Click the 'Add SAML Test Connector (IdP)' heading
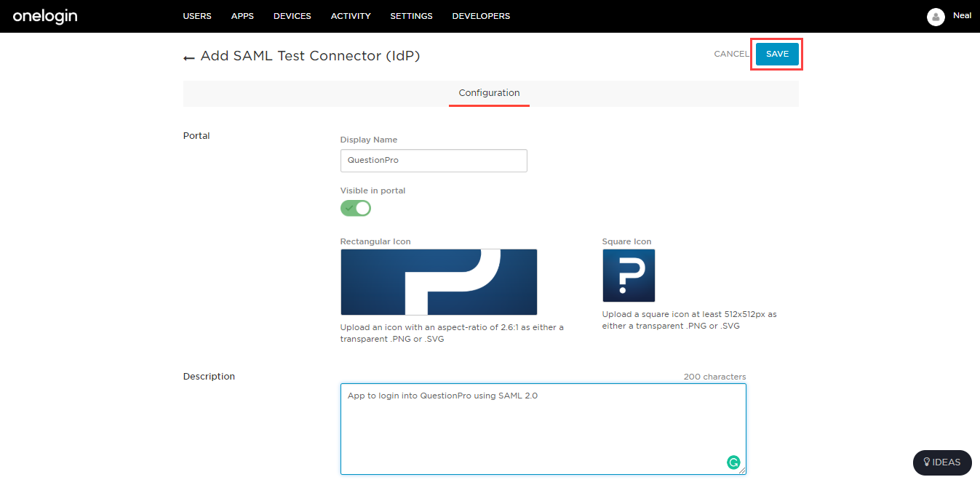980x485 pixels. pyautogui.click(x=310, y=56)
